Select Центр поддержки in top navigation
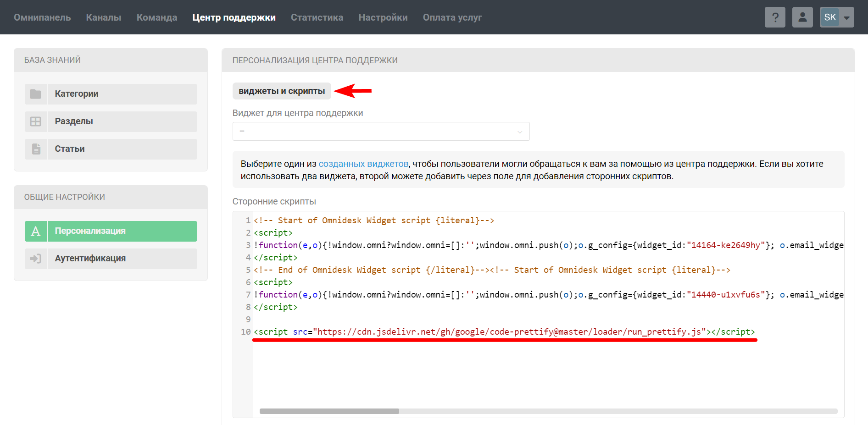This screenshot has width=868, height=425. click(234, 17)
